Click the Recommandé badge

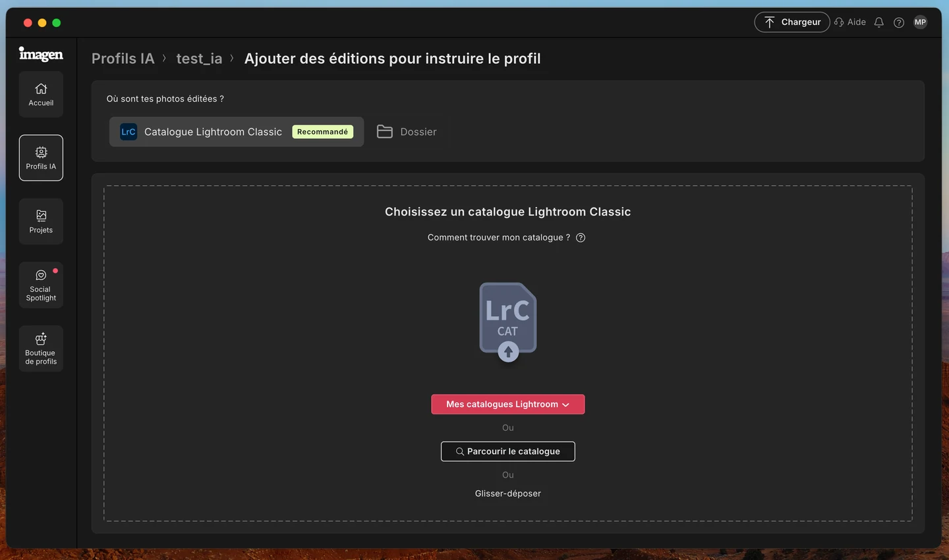click(322, 132)
